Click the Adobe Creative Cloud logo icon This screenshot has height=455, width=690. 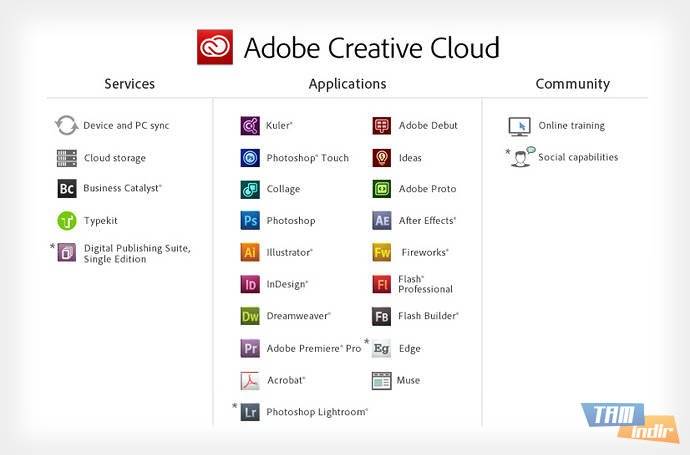(215, 47)
